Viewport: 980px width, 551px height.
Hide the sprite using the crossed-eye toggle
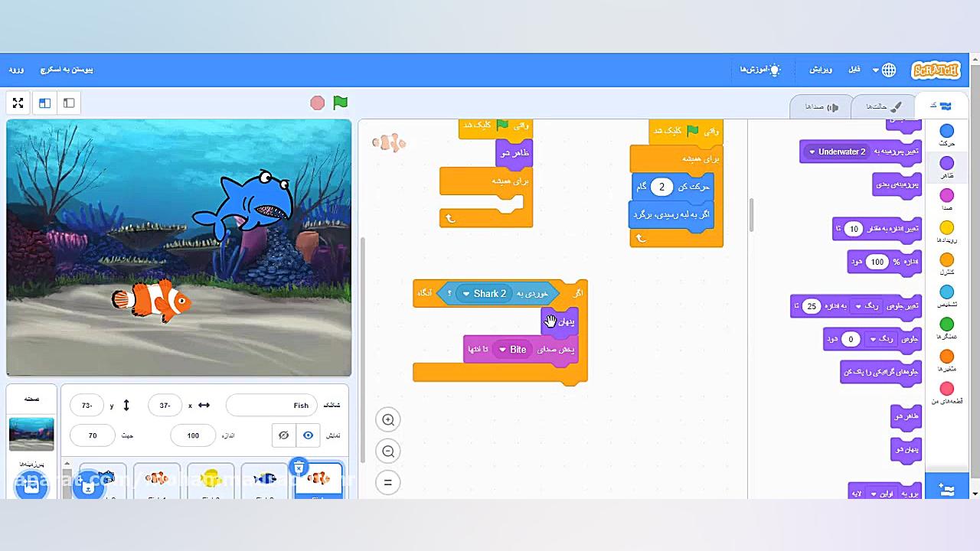284,435
